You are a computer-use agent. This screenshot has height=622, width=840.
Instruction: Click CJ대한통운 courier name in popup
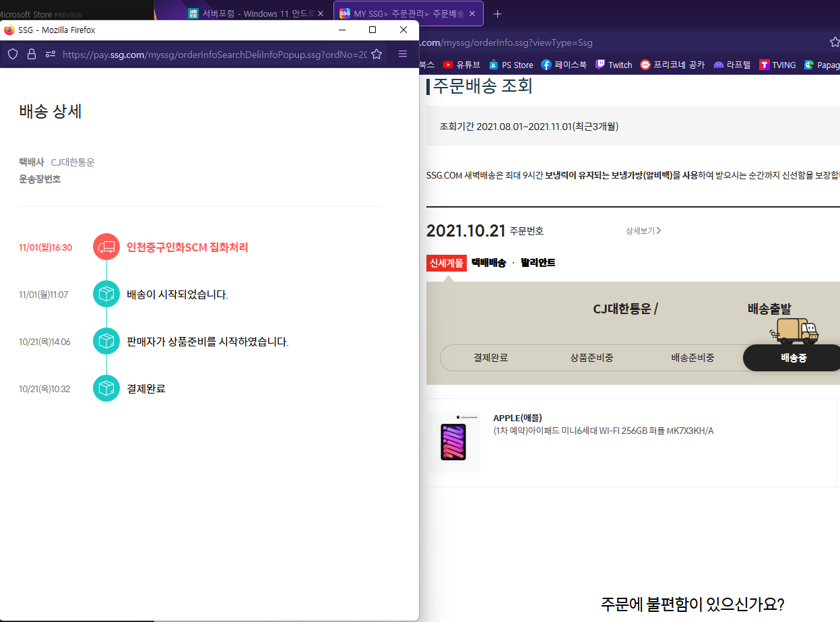(73, 162)
